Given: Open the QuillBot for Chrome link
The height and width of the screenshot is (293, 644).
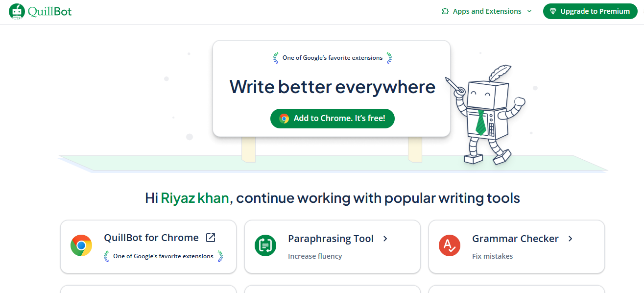Looking at the screenshot, I should tap(151, 238).
